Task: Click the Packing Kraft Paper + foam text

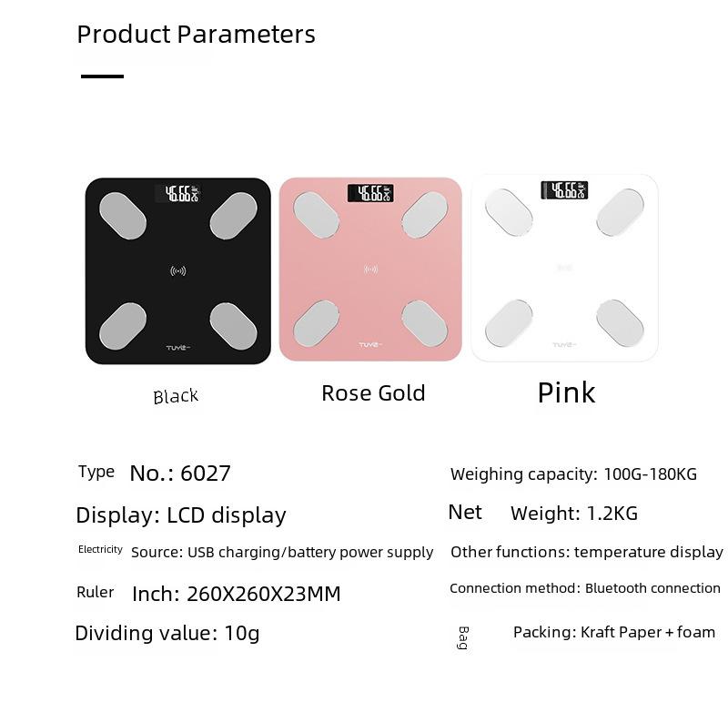Action: [x=613, y=632]
